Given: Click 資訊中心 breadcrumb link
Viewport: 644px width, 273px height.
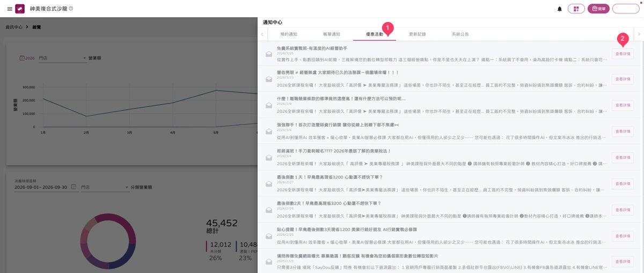Looking at the screenshot, I should pos(14,27).
